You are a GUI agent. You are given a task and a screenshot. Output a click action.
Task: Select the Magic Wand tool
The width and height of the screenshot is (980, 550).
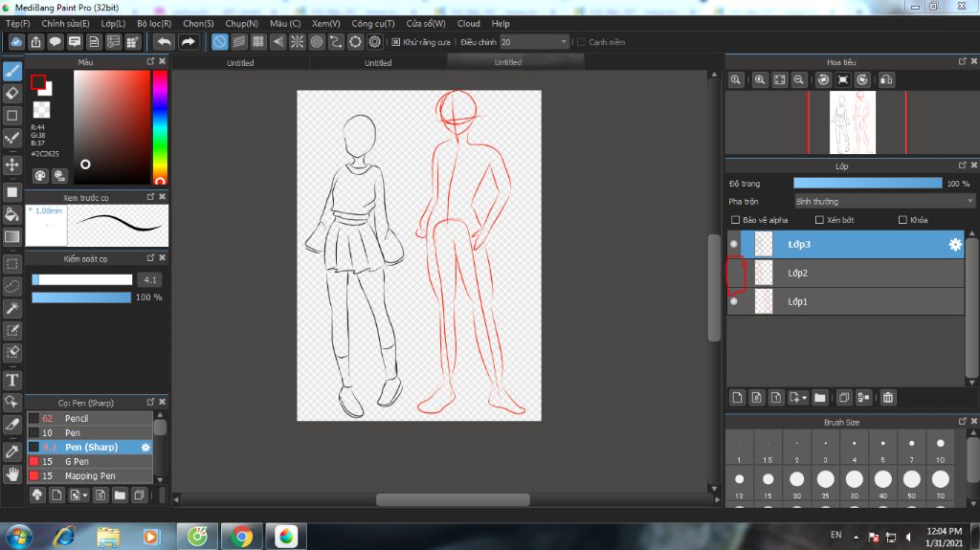pos(11,308)
